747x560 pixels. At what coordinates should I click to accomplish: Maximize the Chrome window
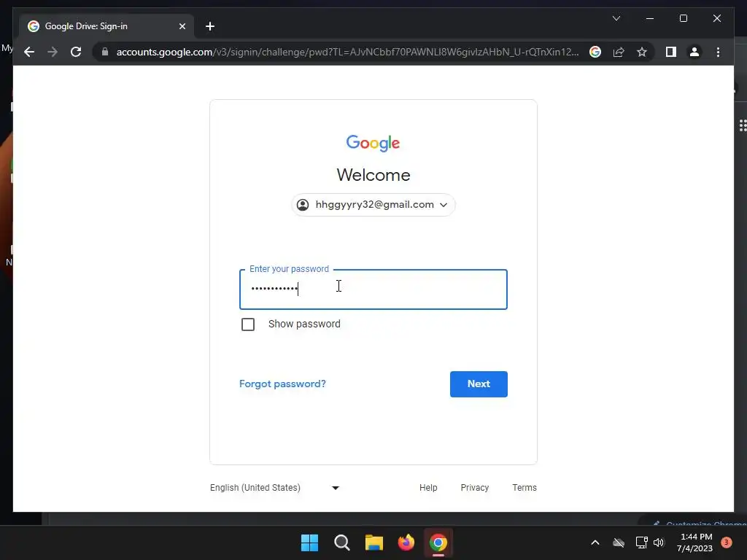(x=683, y=18)
